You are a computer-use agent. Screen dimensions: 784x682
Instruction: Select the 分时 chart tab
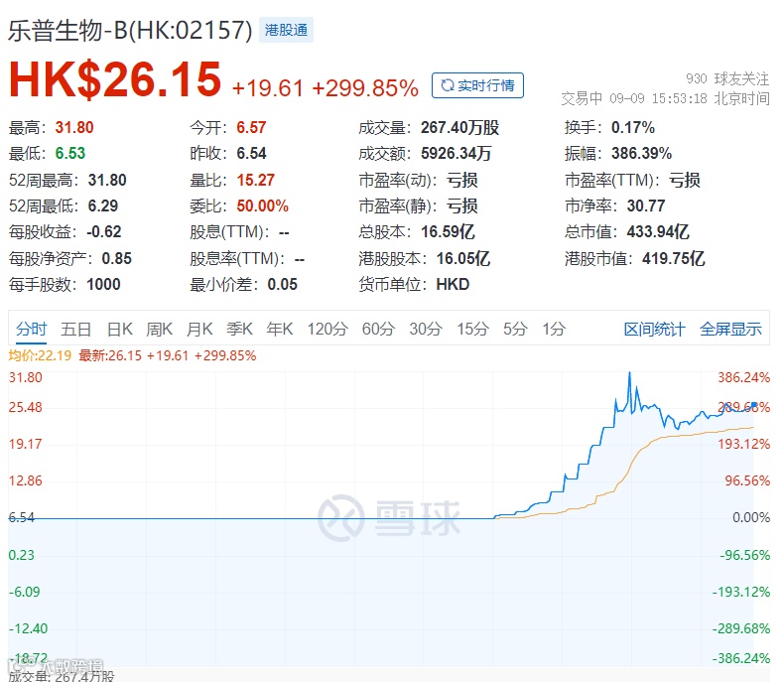point(31,329)
